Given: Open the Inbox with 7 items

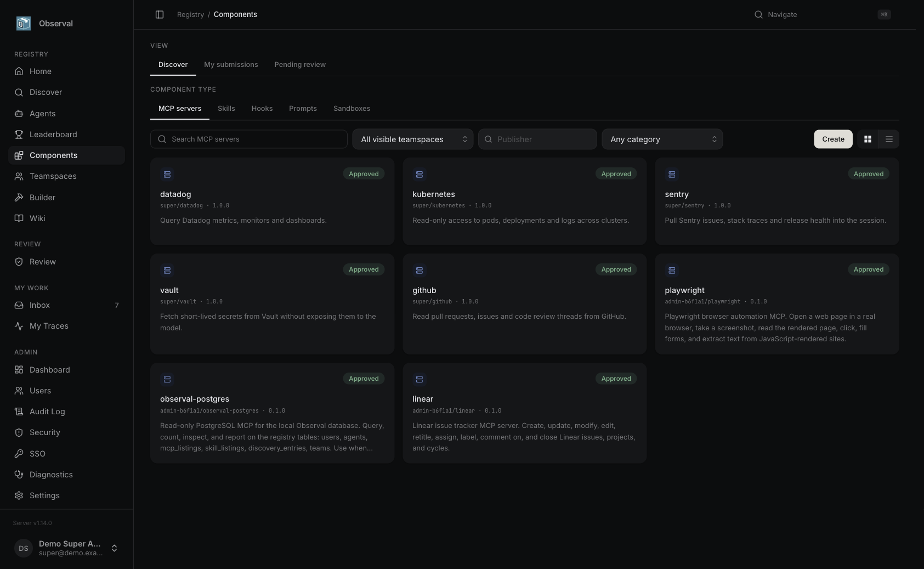Looking at the screenshot, I should coord(66,305).
